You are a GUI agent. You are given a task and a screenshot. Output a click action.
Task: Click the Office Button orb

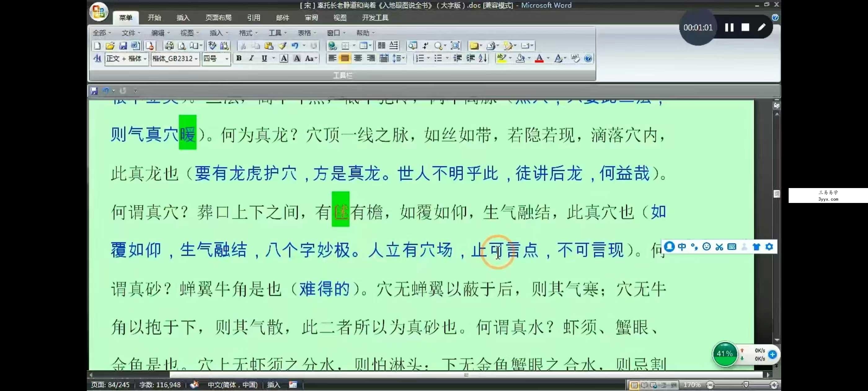tap(99, 11)
